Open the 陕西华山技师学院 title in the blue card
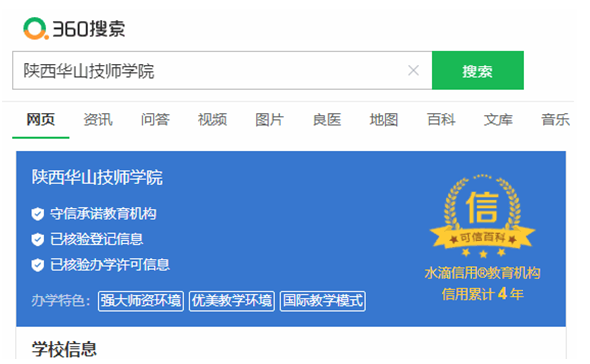This screenshot has width=590, height=364. coord(97,177)
